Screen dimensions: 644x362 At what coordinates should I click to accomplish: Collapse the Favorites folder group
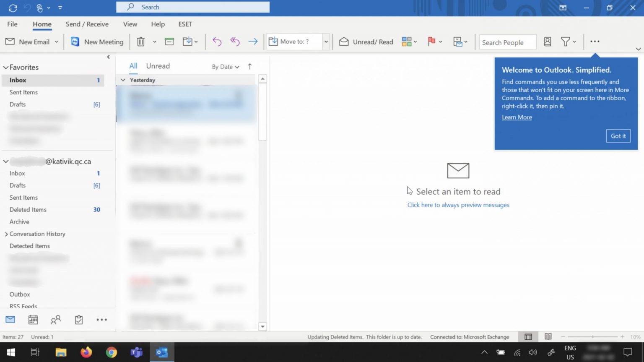coord(6,67)
